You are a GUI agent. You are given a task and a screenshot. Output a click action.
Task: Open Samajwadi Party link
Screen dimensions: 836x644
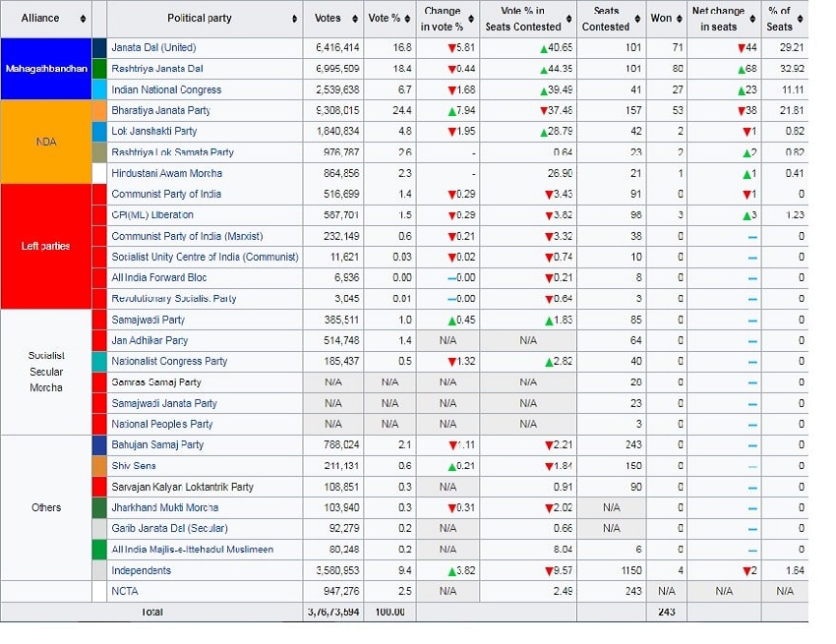pyautogui.click(x=148, y=320)
